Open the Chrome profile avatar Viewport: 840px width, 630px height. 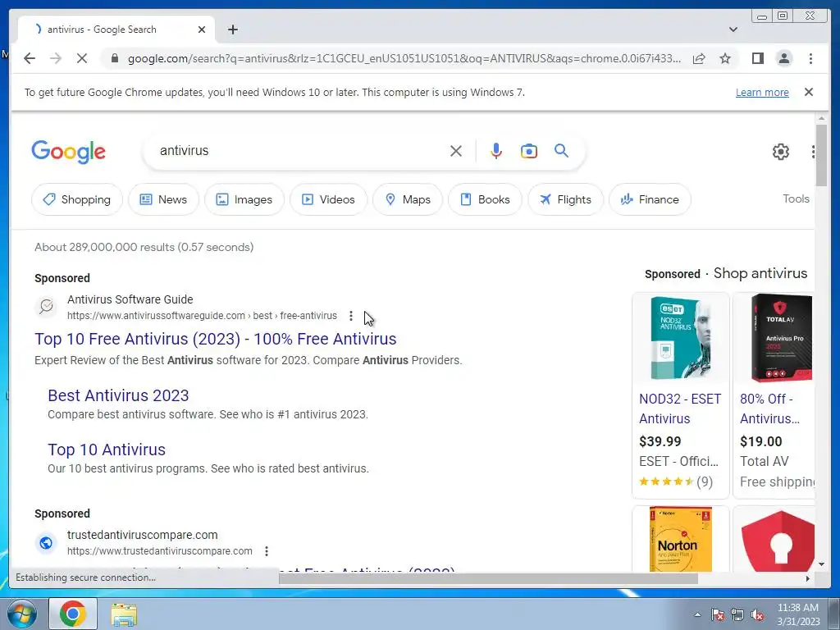coord(783,58)
